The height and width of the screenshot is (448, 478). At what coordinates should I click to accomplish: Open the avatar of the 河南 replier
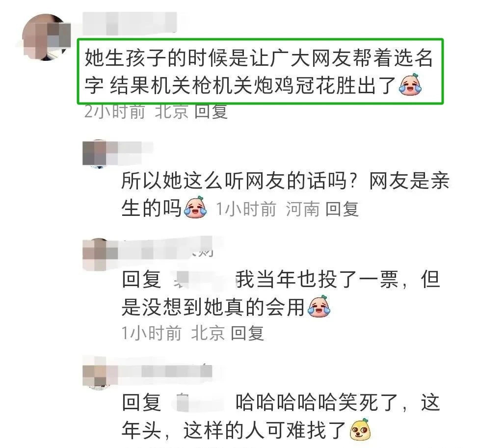tap(95, 154)
